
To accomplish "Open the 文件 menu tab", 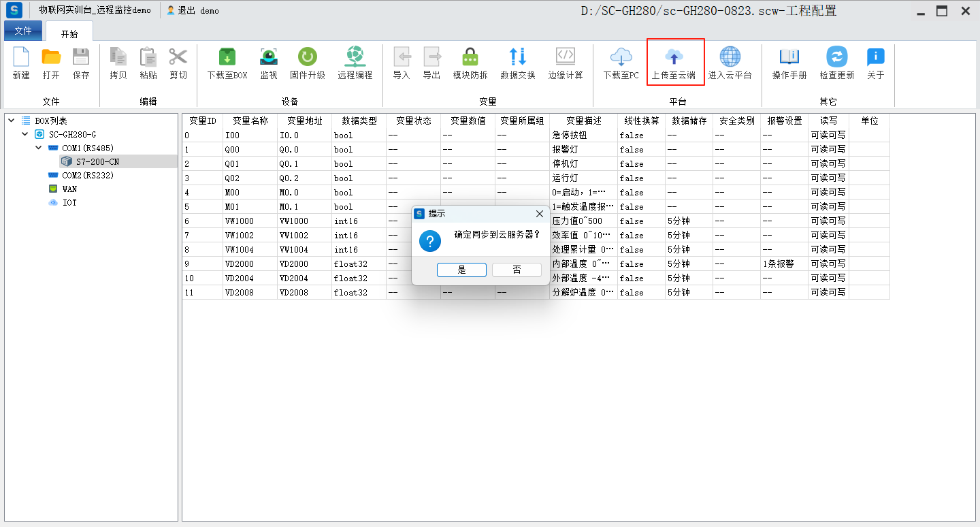I will pyautogui.click(x=23, y=31).
